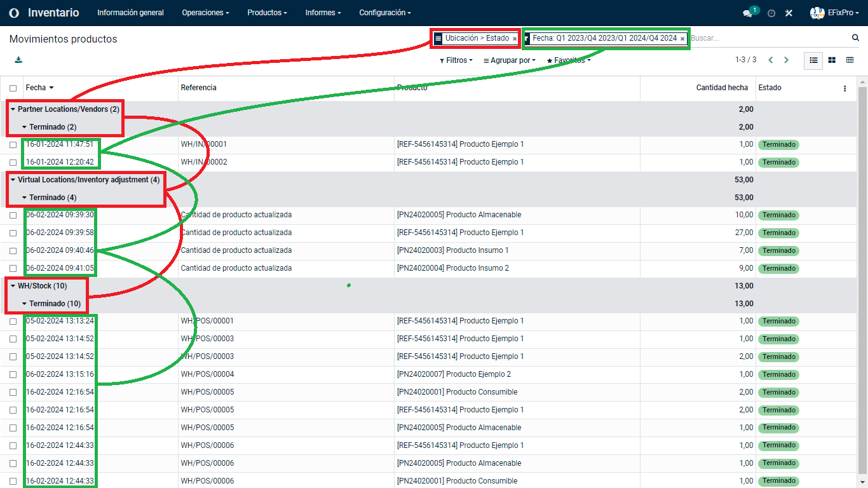Viewport: 868px width, 488px height.
Task: Switch to kanban view
Action: tap(832, 60)
